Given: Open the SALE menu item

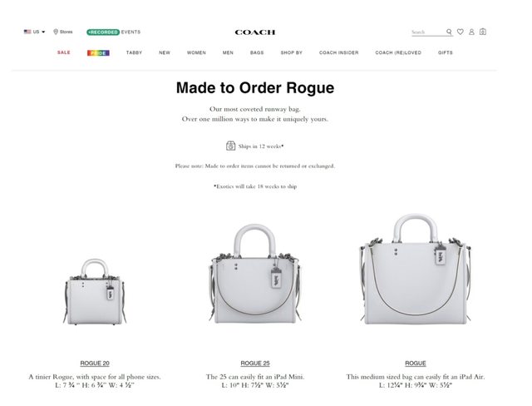Looking at the screenshot, I should (x=64, y=52).
